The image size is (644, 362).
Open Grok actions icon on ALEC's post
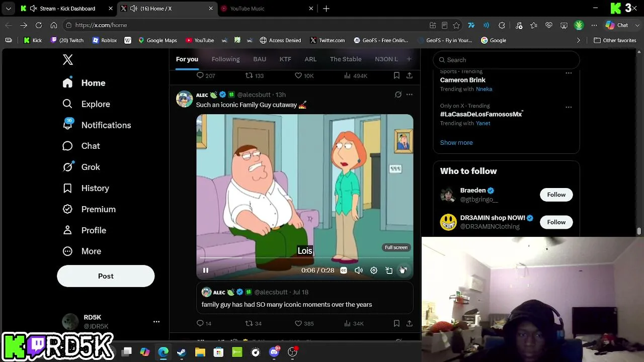click(398, 95)
